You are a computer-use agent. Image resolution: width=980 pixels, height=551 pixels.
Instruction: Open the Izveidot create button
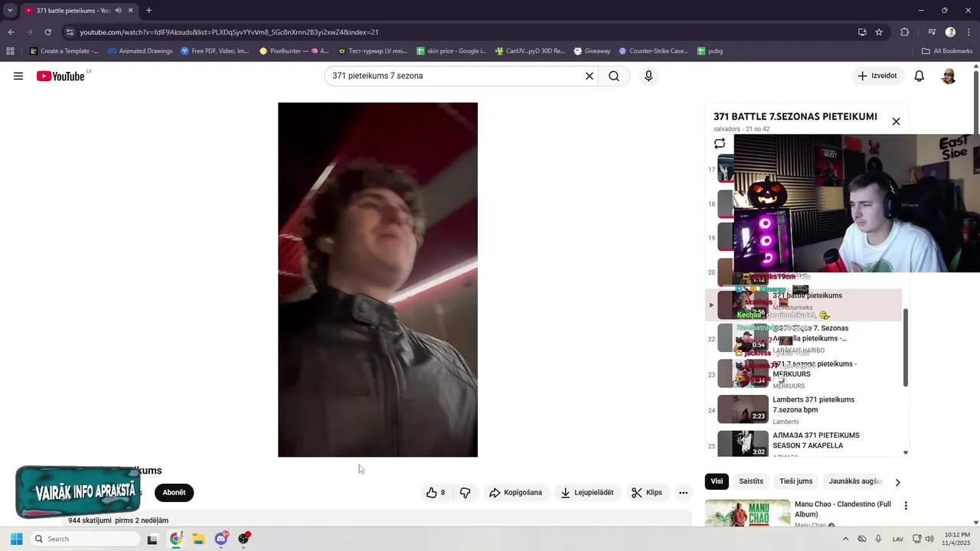click(877, 76)
